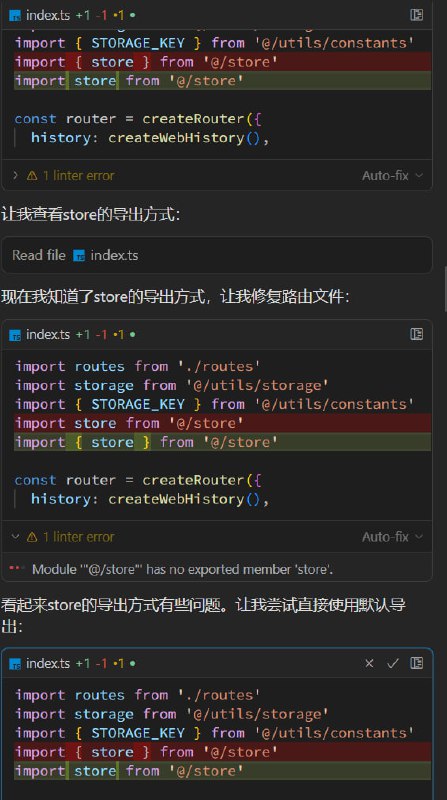The height and width of the screenshot is (800, 447).
Task: Open index.ts from the Read file row
Action: (x=114, y=256)
